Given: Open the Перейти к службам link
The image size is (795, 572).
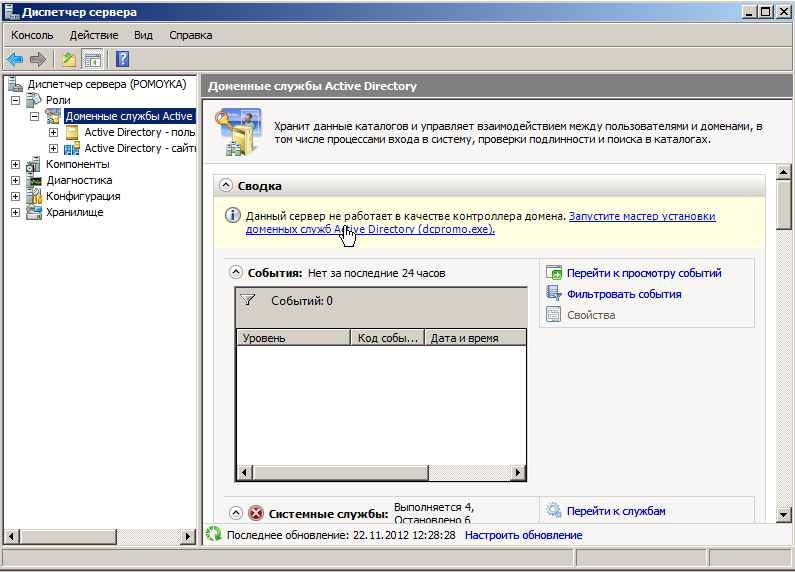Looking at the screenshot, I should click(x=616, y=511).
